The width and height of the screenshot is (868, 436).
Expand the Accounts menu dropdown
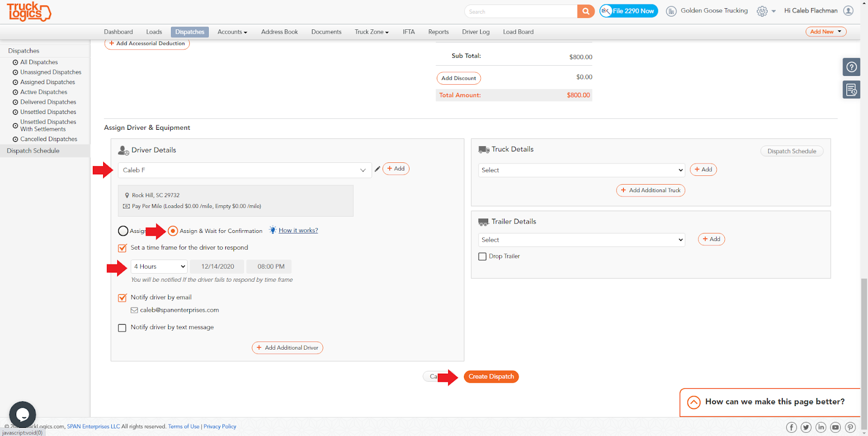click(x=232, y=32)
